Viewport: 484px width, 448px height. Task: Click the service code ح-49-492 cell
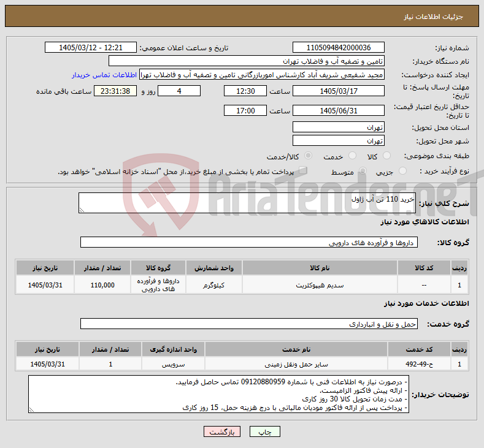419,364
